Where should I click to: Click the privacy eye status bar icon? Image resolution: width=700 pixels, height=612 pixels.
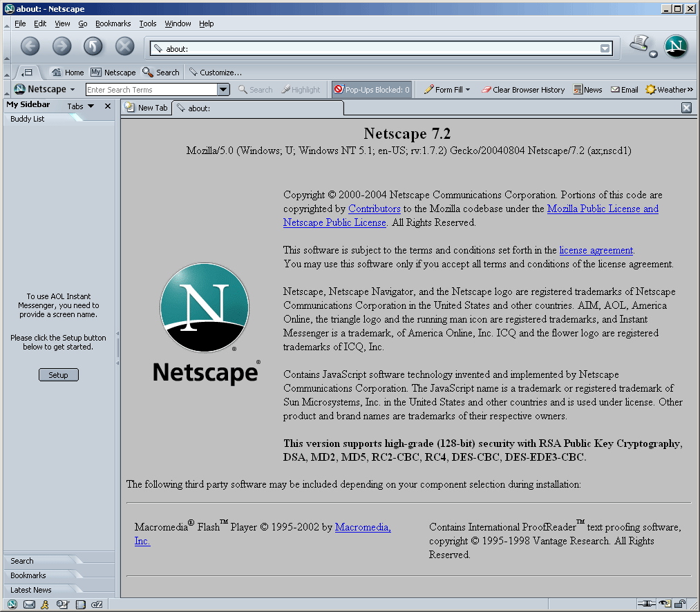(665, 604)
